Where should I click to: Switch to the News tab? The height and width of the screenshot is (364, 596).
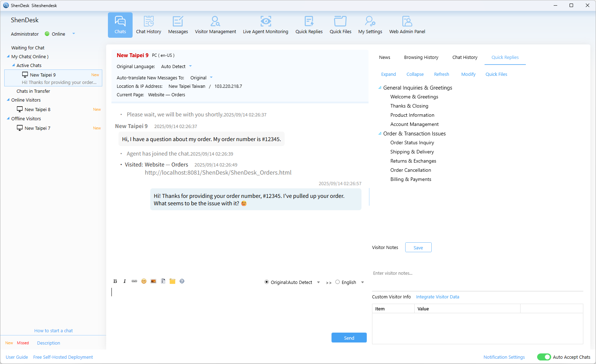click(x=384, y=57)
